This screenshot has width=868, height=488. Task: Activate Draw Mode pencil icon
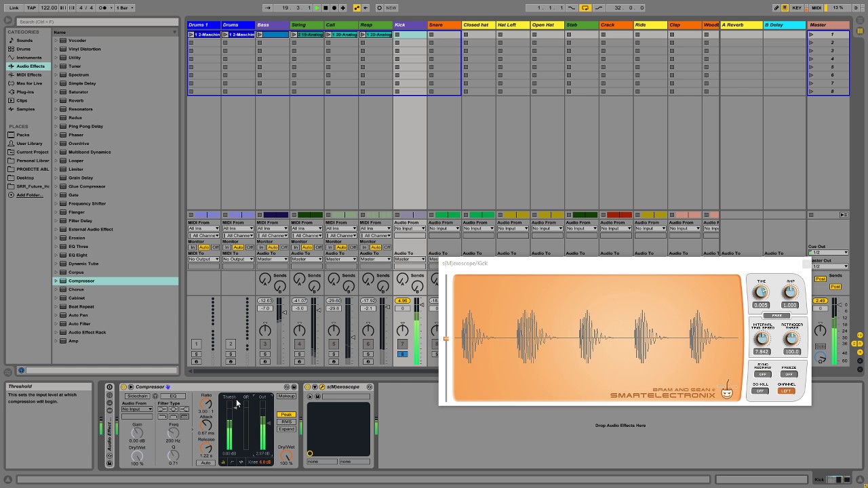pyautogui.click(x=776, y=7)
